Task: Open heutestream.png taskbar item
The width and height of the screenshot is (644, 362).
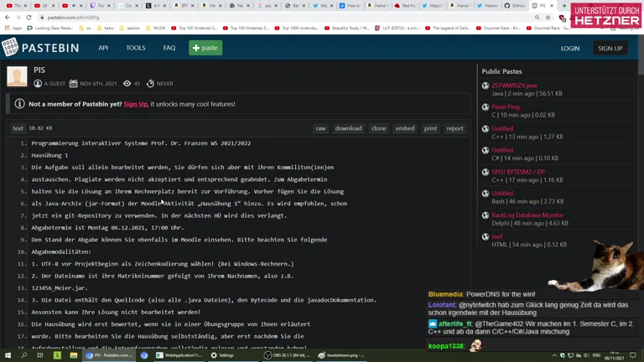Action: [x=341, y=355]
